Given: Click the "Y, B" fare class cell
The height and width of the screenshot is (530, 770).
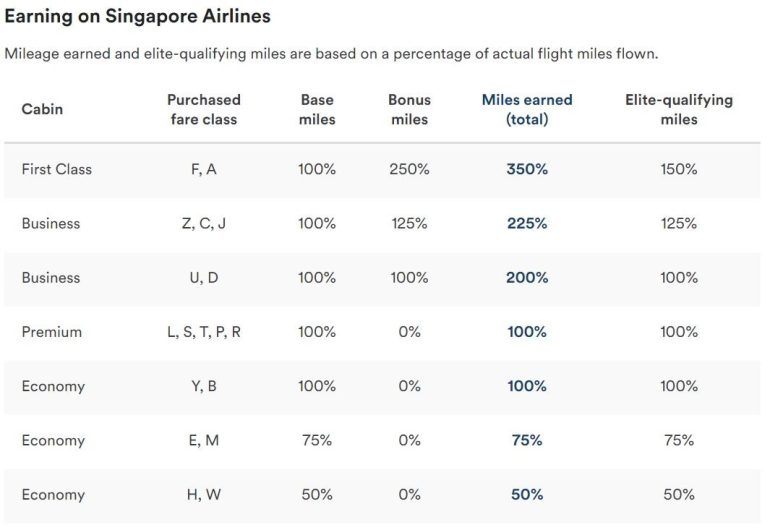Looking at the screenshot, I should click(204, 386).
